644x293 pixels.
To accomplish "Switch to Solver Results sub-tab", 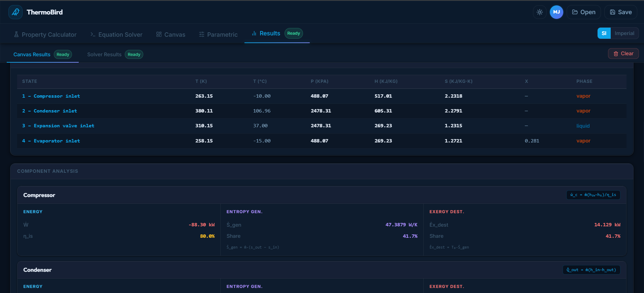I will [x=115, y=55].
